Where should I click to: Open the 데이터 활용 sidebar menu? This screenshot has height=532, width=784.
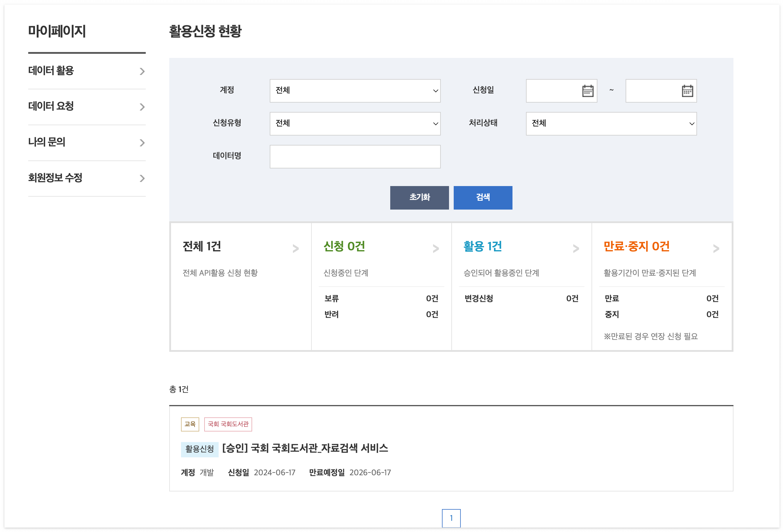[x=87, y=71]
